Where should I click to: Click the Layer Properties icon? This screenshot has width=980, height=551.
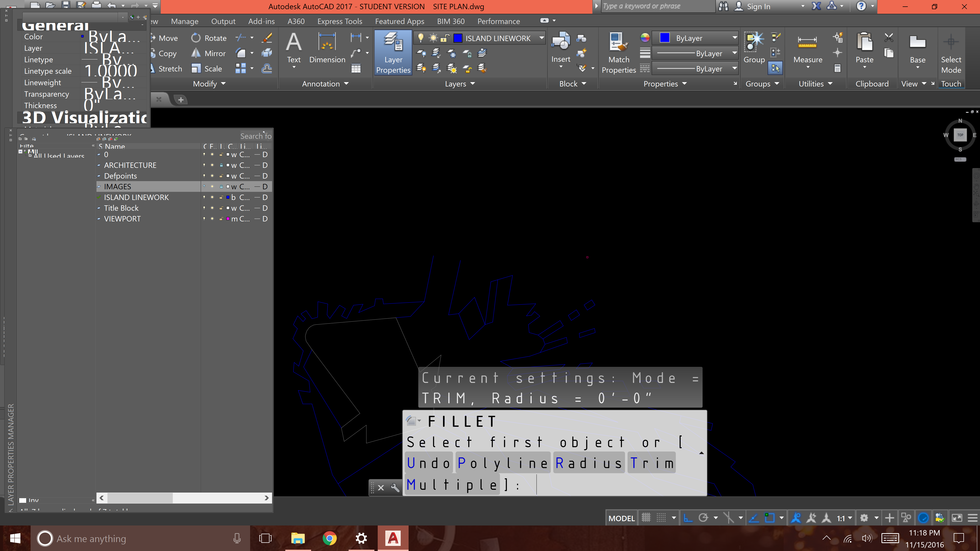[393, 53]
